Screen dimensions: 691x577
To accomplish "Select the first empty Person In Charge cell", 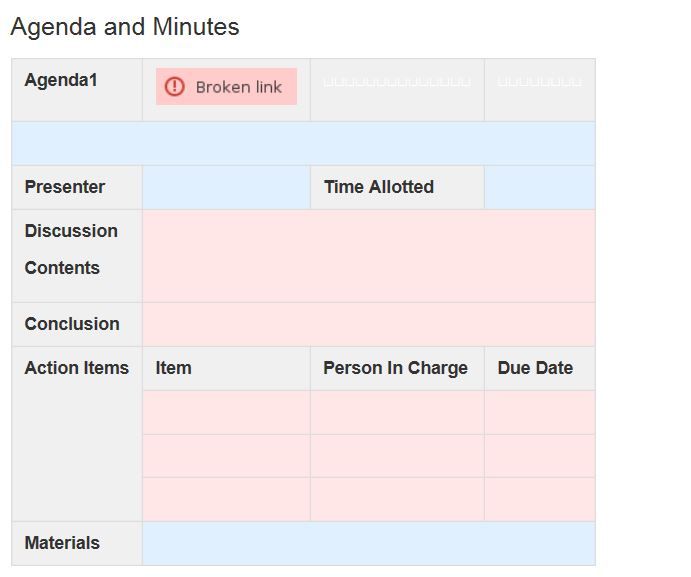I will (397, 412).
